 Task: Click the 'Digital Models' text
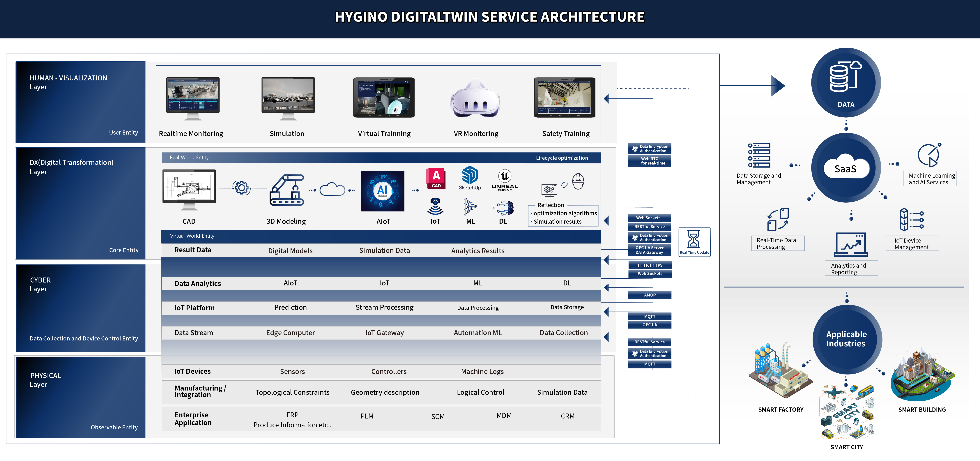[290, 251]
